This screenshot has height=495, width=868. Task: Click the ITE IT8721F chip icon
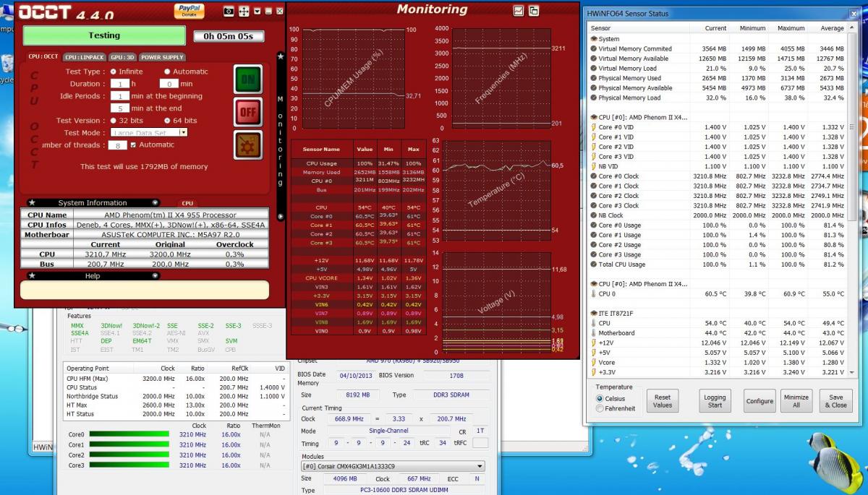click(x=593, y=314)
